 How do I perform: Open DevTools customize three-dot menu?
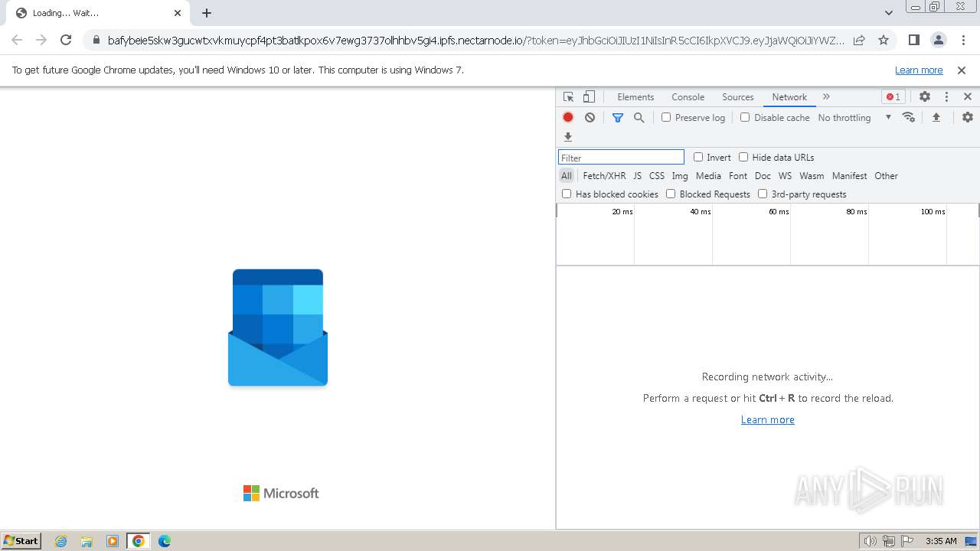(946, 97)
